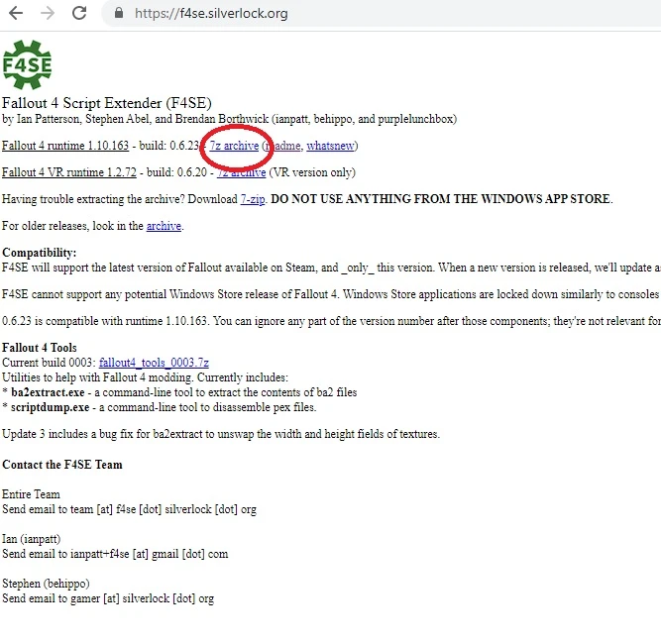Click the 'Fallout 4 runtime 1.10.163' text
The width and height of the screenshot is (661, 644).
[65, 146]
